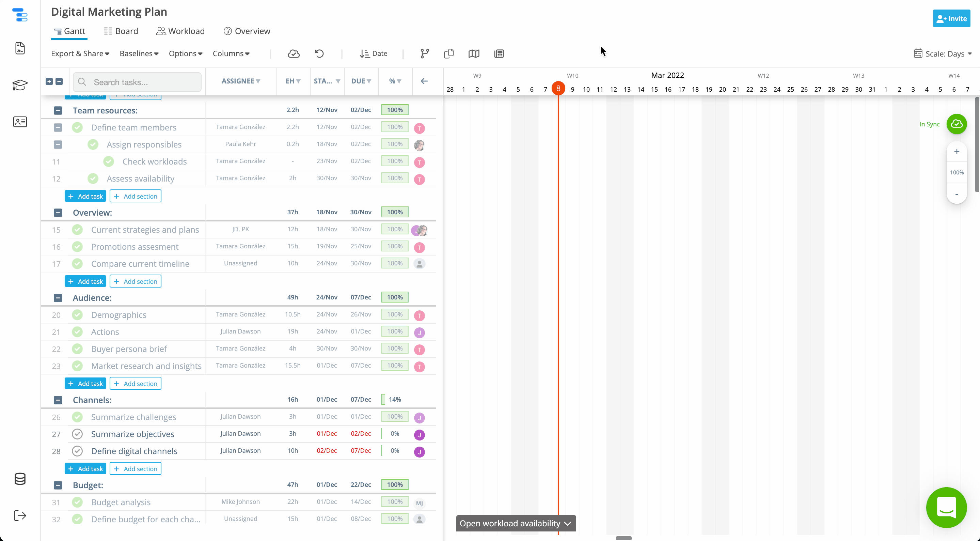The image size is (980, 541).
Task: Collapse the Team resources section
Action: [x=58, y=110]
